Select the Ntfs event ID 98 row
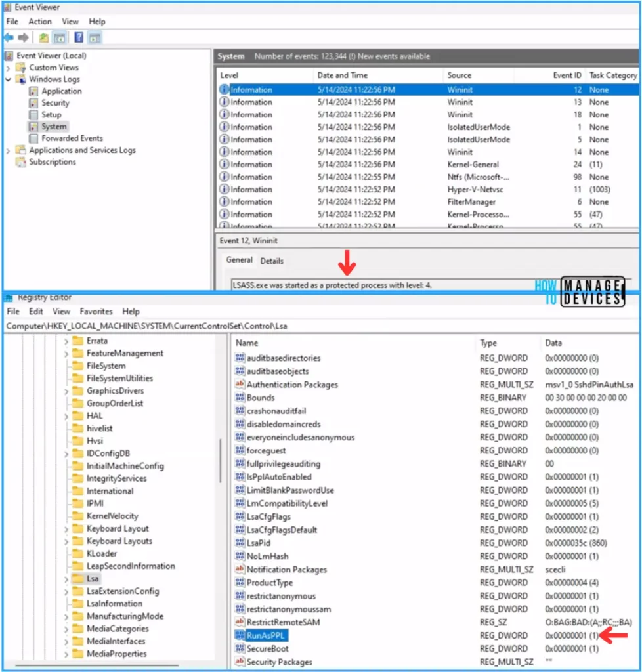The image size is (642, 672). (428, 177)
